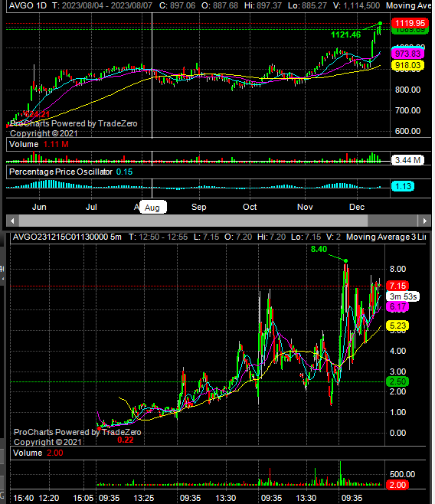Click the 918.03 yellow moving average label
Viewport: 435px width, 504px height.
[x=407, y=66]
